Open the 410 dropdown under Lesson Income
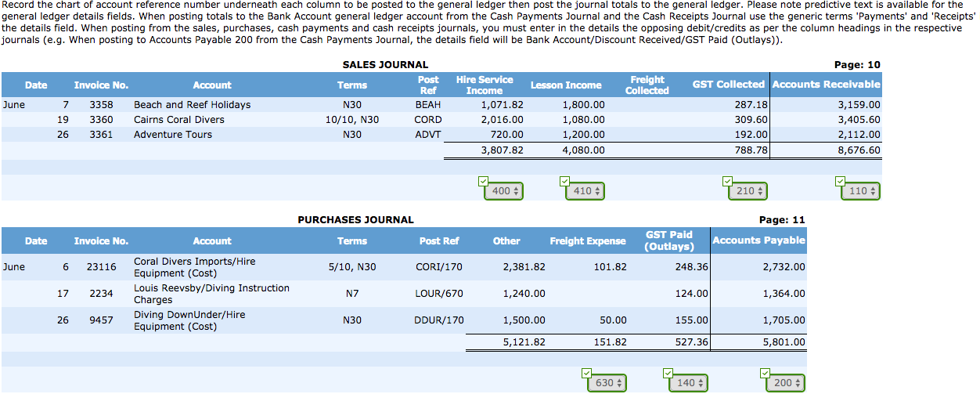 [585, 191]
